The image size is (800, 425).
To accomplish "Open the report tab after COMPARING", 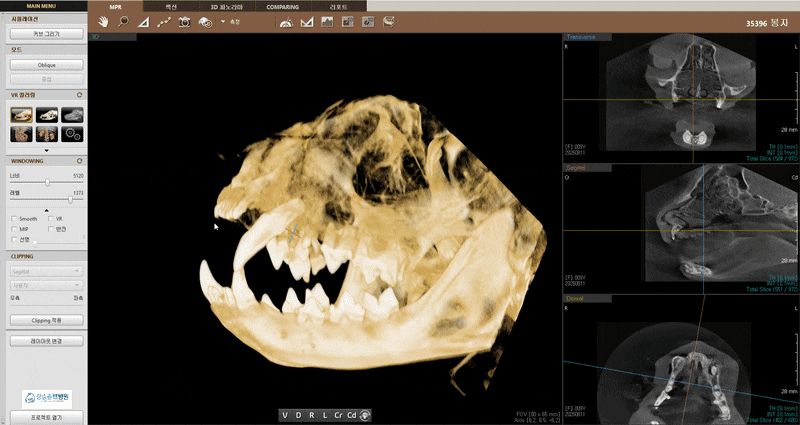I will [338, 7].
